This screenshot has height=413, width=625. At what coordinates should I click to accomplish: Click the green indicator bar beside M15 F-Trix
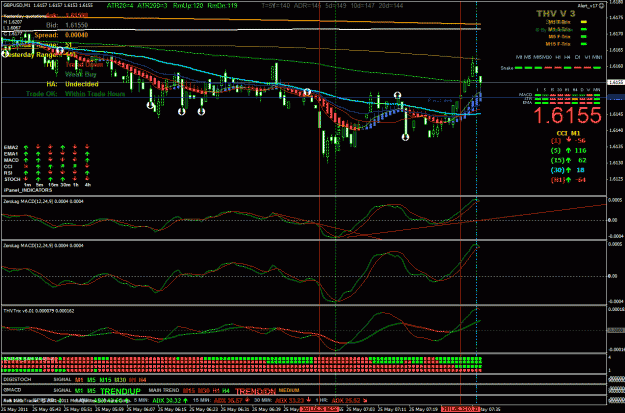tap(584, 44)
